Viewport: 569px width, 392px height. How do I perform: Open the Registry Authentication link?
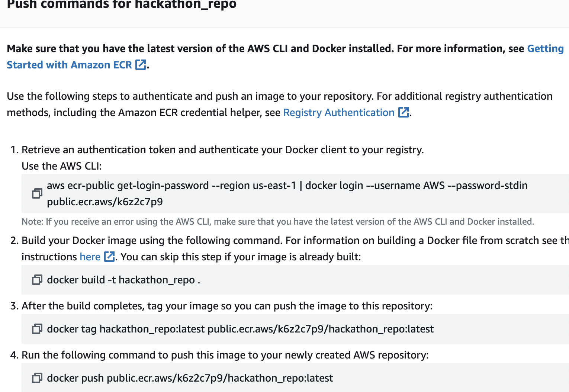click(339, 112)
